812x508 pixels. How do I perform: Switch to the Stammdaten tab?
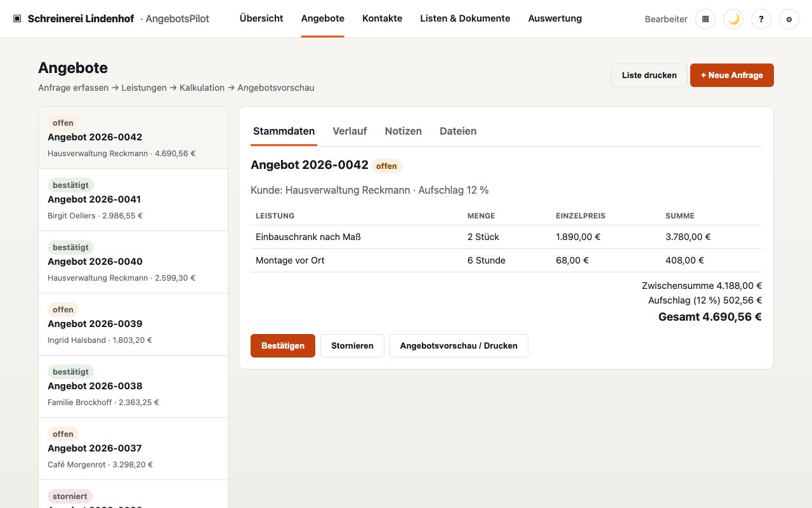[284, 131]
